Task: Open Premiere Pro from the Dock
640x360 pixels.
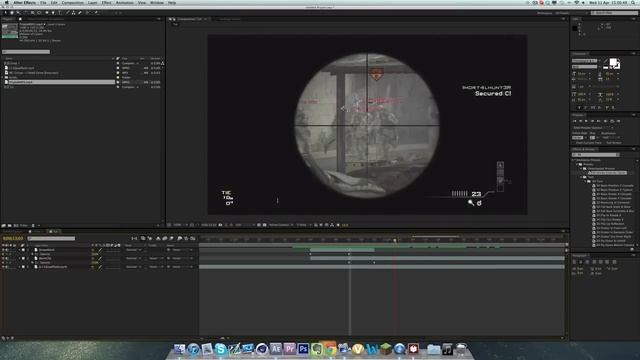Action: pos(290,349)
